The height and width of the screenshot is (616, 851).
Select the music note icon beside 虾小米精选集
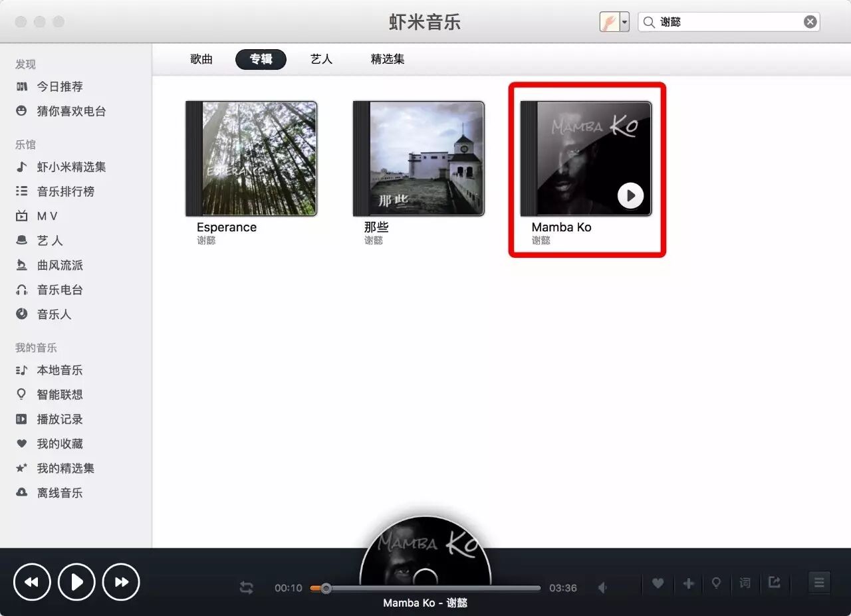22,167
